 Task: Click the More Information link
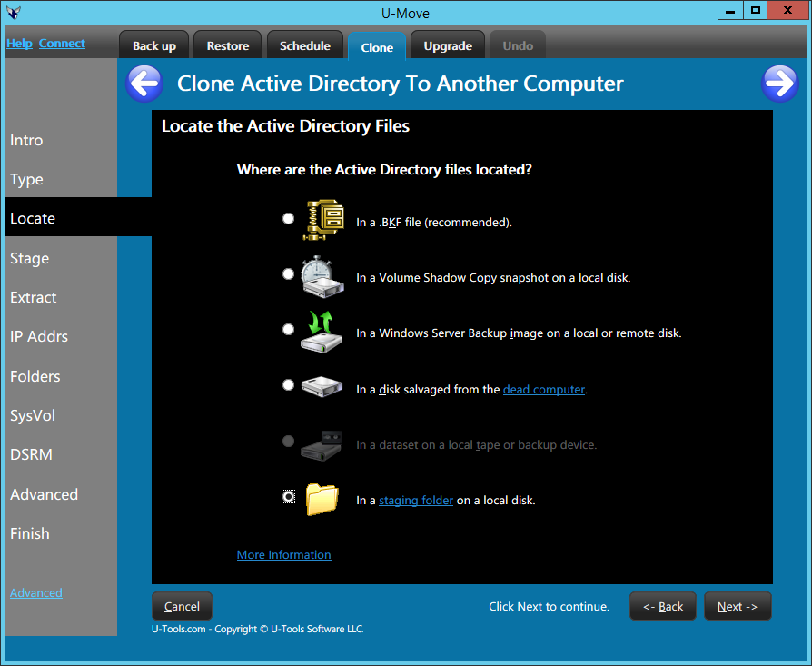point(283,554)
